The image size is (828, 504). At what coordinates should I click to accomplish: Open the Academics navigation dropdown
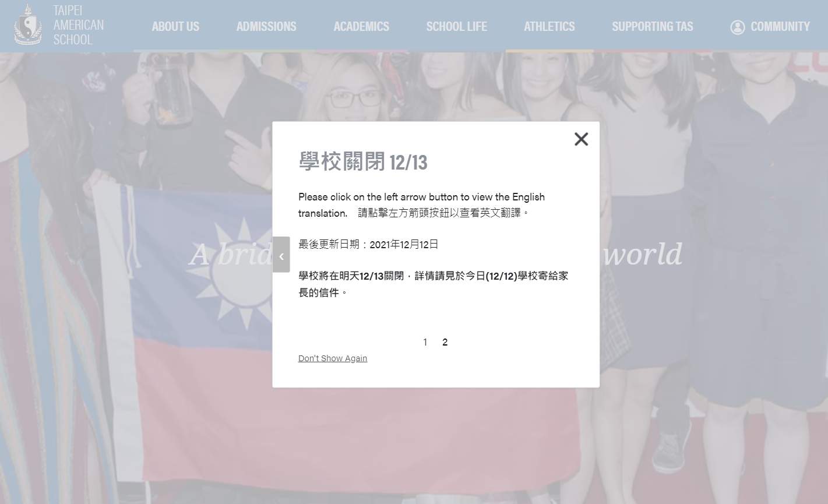[x=361, y=26]
